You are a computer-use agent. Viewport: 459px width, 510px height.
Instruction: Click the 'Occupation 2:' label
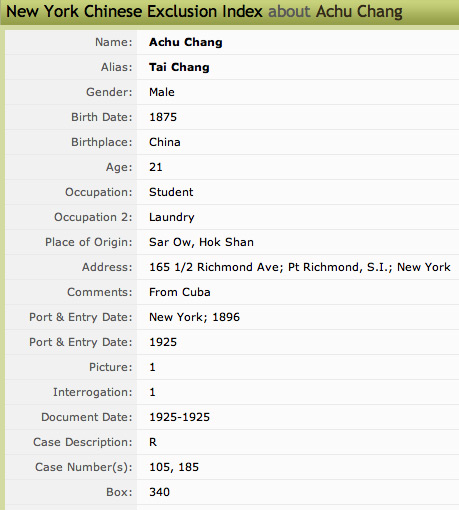(93, 217)
